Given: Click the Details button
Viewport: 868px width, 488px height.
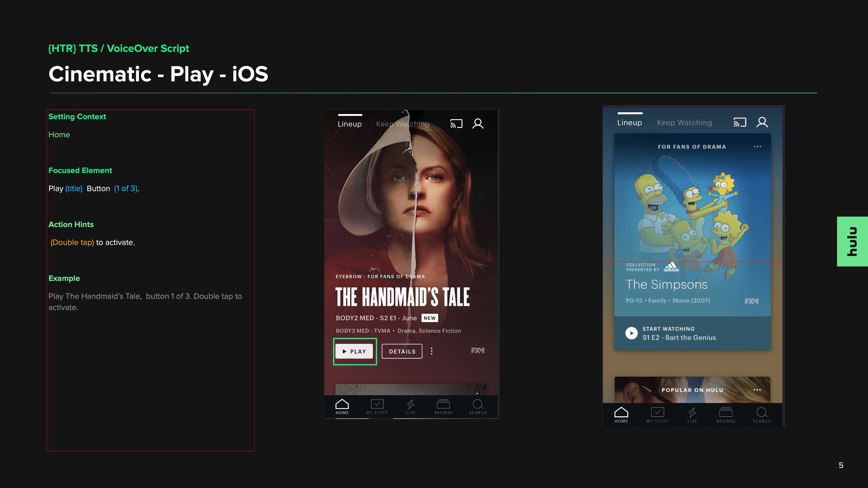Looking at the screenshot, I should point(402,351).
